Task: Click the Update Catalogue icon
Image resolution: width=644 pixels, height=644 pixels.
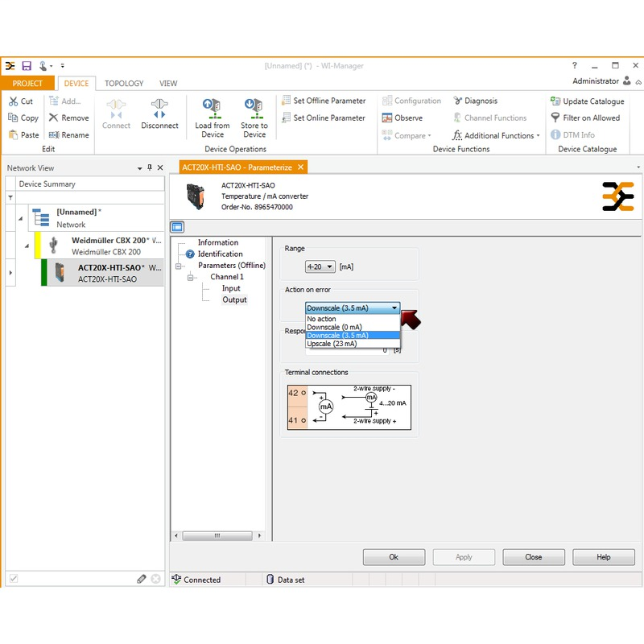Action: [x=555, y=101]
